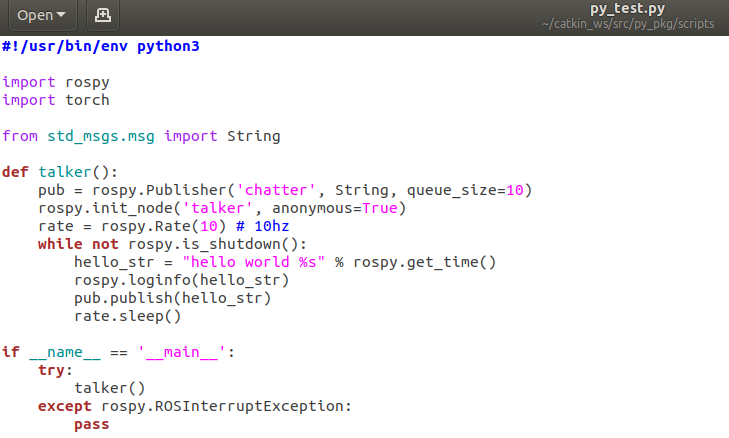Screen dimensions: 729x438
Task: Open the Open file dropdown button
Action: [42, 15]
